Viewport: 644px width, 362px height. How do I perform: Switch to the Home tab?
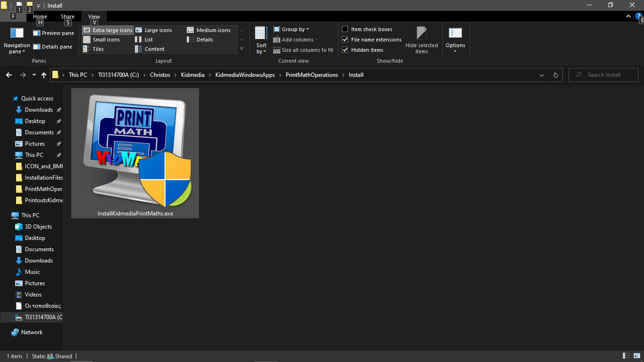click(40, 16)
